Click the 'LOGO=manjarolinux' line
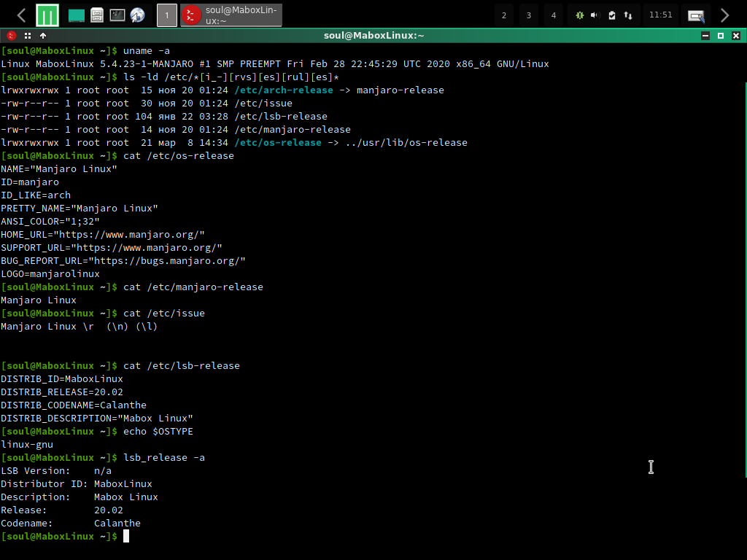This screenshot has width=747, height=560. coord(50,274)
